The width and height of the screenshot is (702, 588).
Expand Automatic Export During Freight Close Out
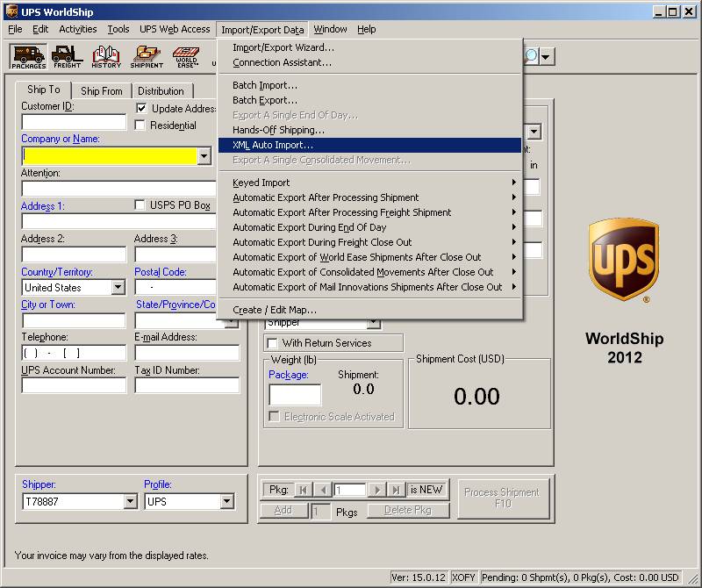[369, 242]
